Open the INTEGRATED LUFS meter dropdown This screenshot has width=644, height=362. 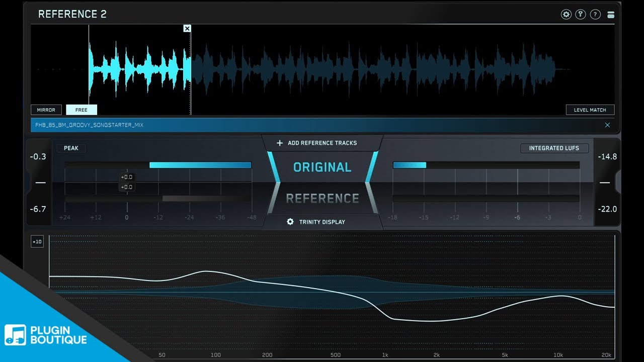coord(554,148)
